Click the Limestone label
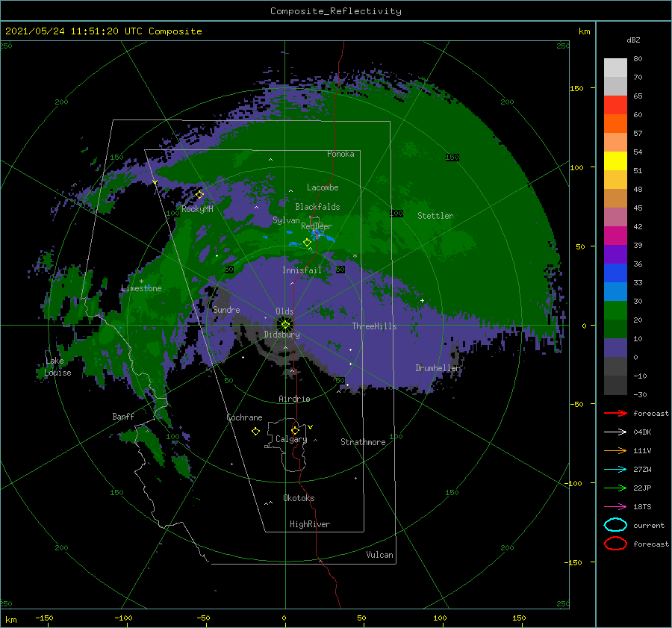Viewport: 672px width, 628px height. [141, 288]
